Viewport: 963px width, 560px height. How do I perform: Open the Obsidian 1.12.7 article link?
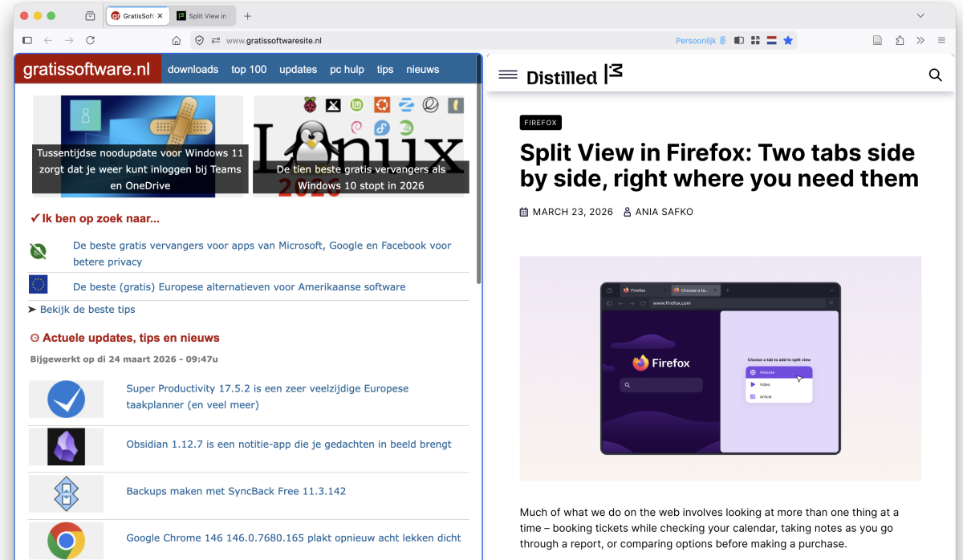288,444
